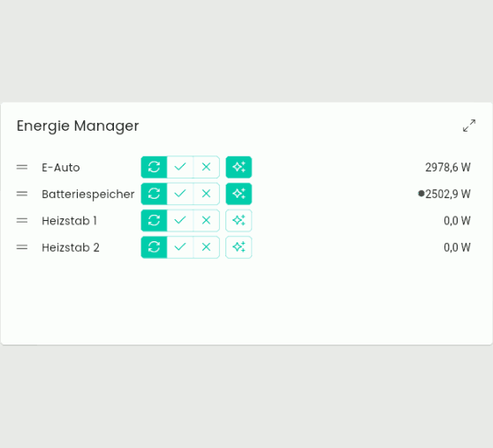Click the Batteriespeicher reorder handle
The image size is (493, 448).
[x=22, y=194]
